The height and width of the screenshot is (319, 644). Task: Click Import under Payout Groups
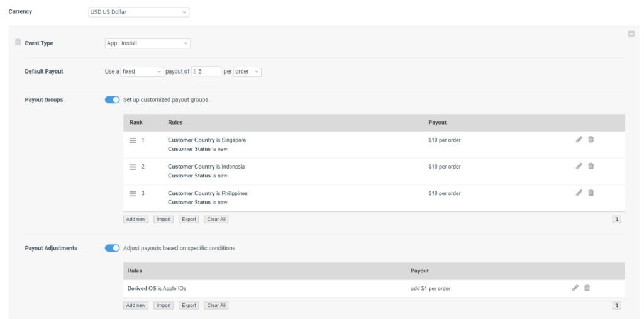point(164,220)
